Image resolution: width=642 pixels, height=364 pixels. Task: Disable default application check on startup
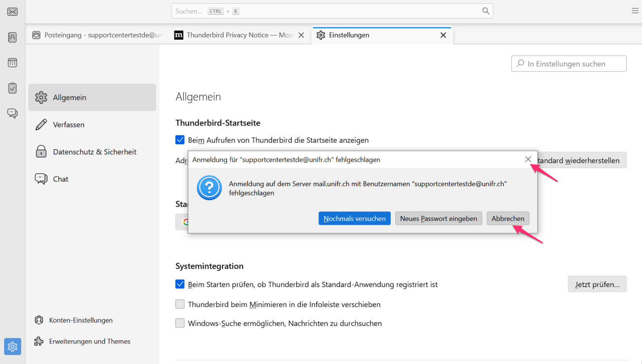[x=180, y=284]
